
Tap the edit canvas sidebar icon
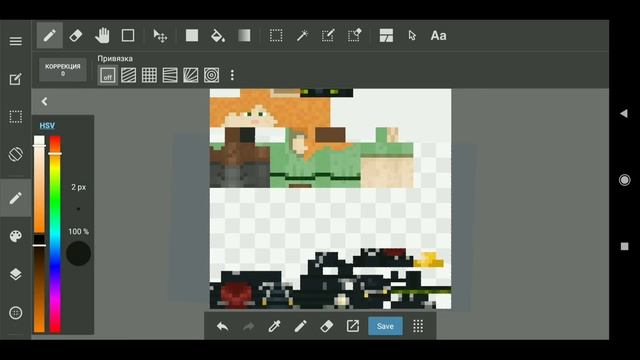click(x=16, y=79)
